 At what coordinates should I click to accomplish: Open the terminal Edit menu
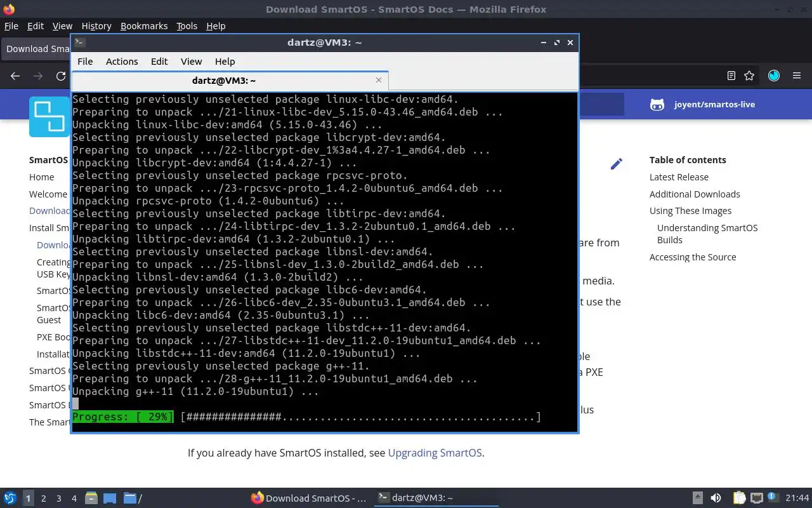tap(159, 62)
